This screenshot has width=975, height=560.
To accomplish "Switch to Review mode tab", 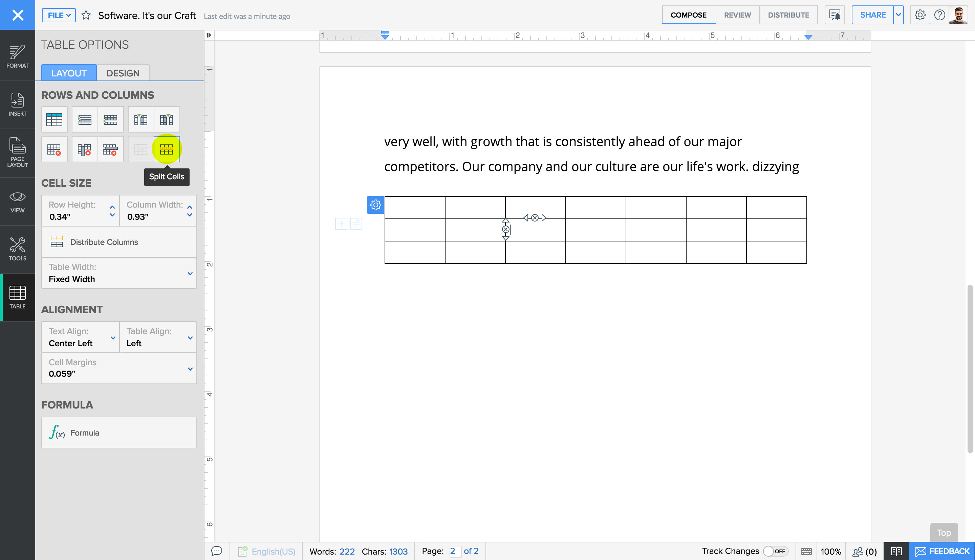I will (x=737, y=15).
